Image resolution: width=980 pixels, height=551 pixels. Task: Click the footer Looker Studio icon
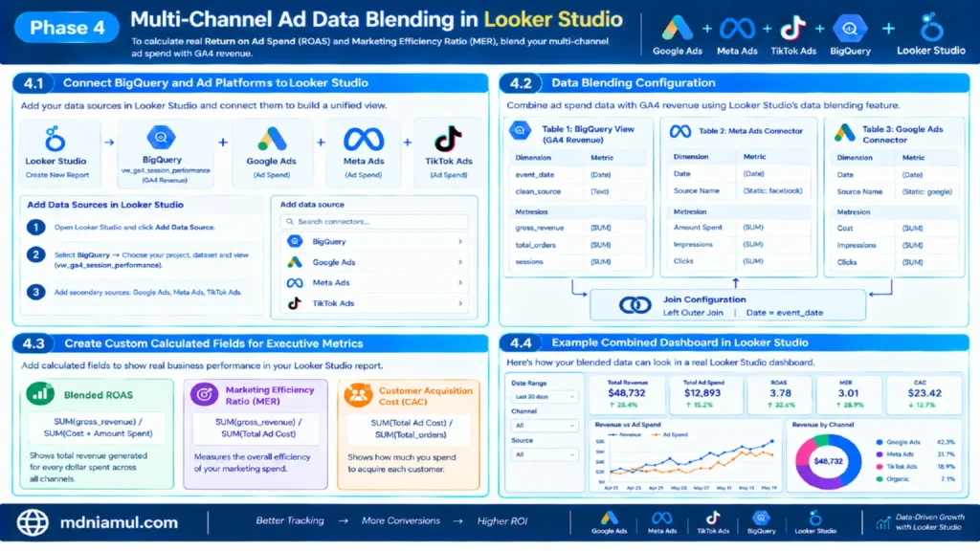point(815,518)
